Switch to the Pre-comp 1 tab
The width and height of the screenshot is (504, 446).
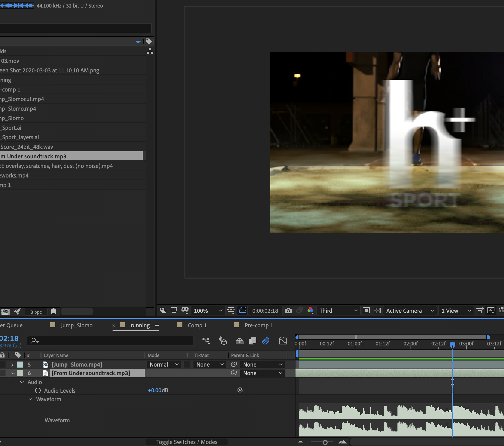click(259, 325)
